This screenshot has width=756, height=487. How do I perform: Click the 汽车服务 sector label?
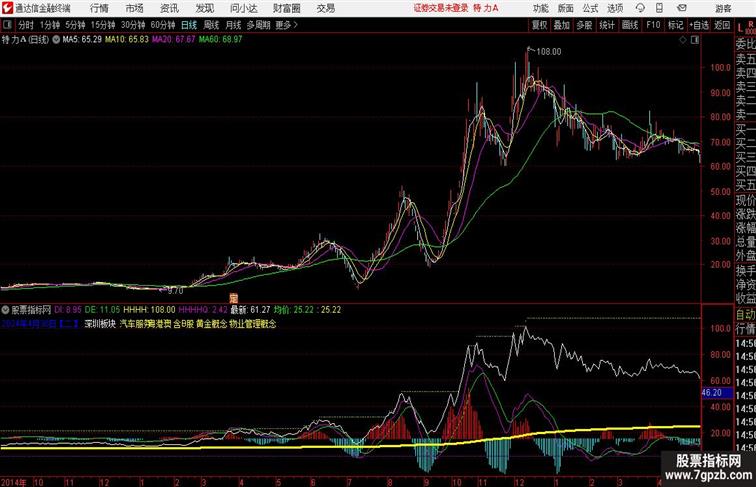(135, 324)
